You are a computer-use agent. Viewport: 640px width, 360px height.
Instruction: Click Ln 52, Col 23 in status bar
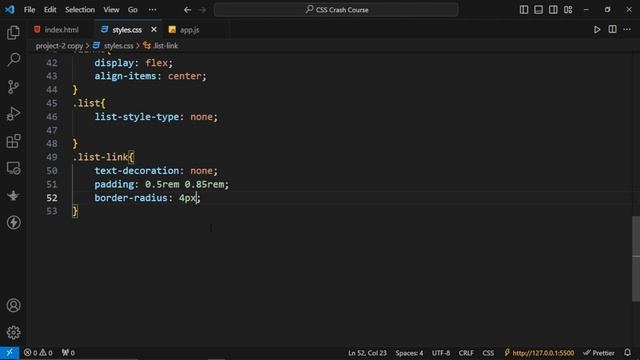pyautogui.click(x=367, y=353)
